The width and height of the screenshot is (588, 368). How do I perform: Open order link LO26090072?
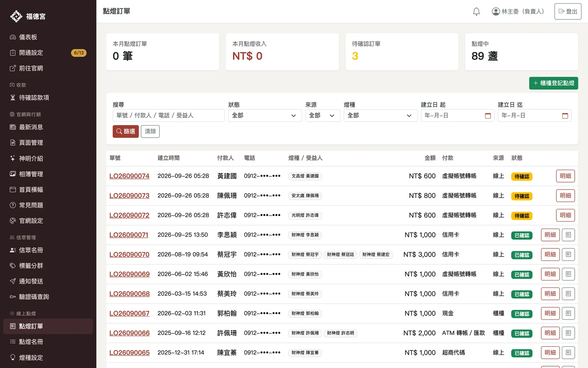(x=129, y=215)
